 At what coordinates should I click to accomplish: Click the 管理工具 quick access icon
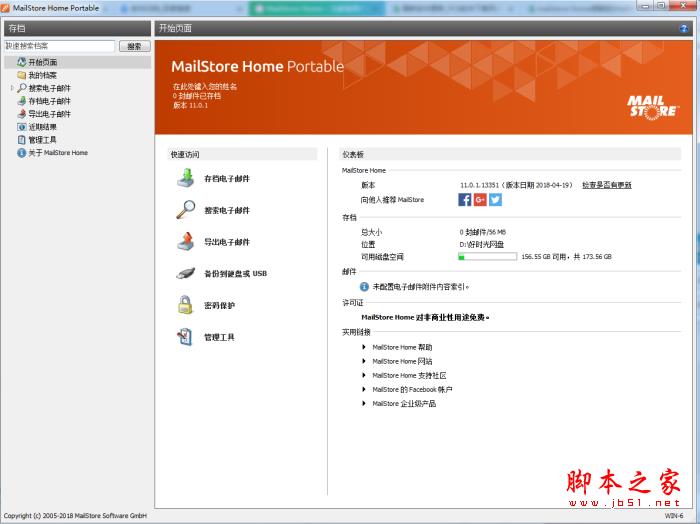(186, 337)
